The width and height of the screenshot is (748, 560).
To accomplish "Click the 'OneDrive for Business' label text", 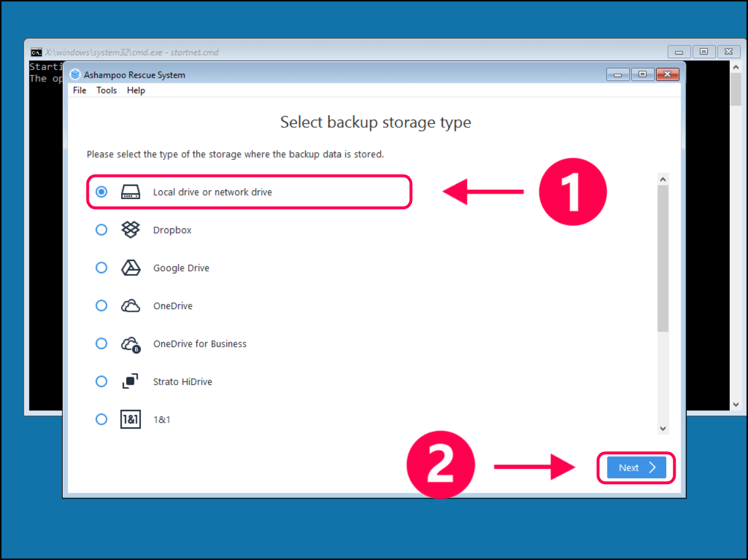I will pos(200,344).
